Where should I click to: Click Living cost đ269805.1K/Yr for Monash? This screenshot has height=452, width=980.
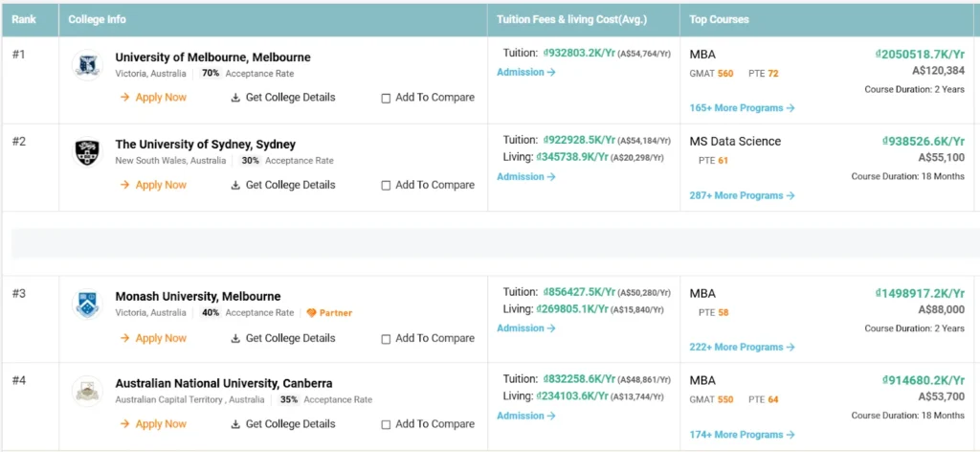click(572, 308)
